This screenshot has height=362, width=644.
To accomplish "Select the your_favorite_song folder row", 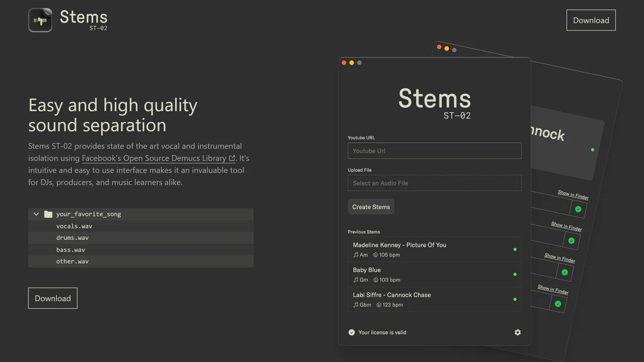I will (x=141, y=214).
